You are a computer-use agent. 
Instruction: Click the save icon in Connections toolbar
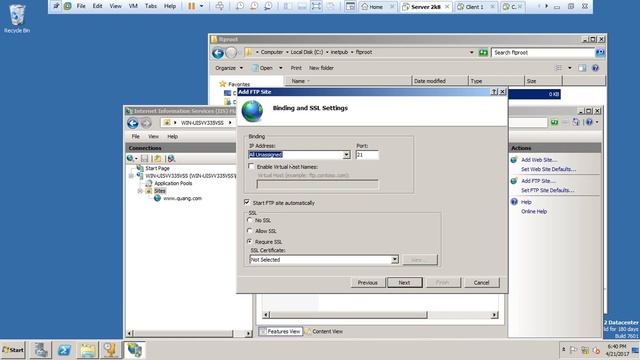point(144,158)
